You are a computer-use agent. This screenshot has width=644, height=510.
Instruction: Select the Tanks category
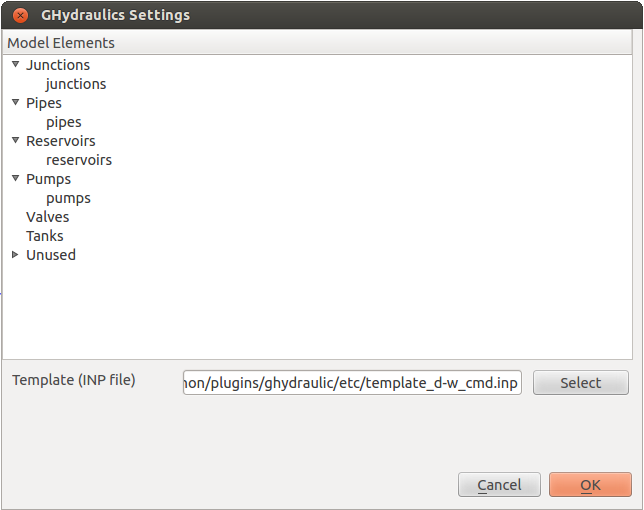[x=45, y=236]
